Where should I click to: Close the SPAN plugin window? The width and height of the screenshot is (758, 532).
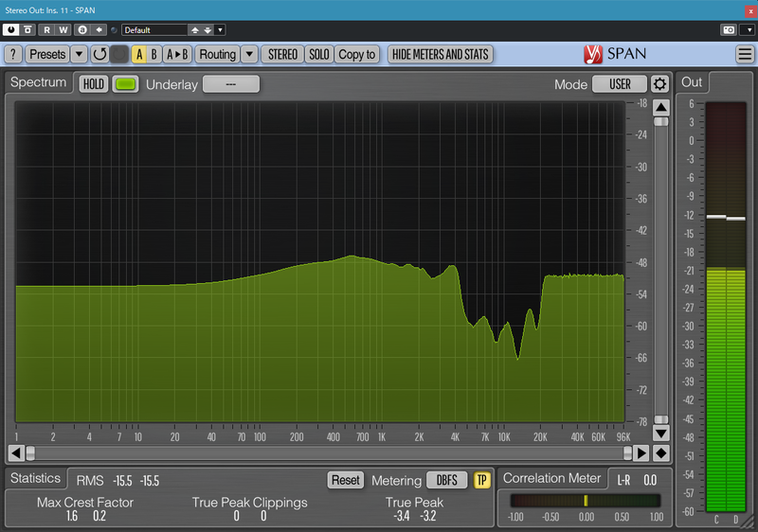click(750, 10)
